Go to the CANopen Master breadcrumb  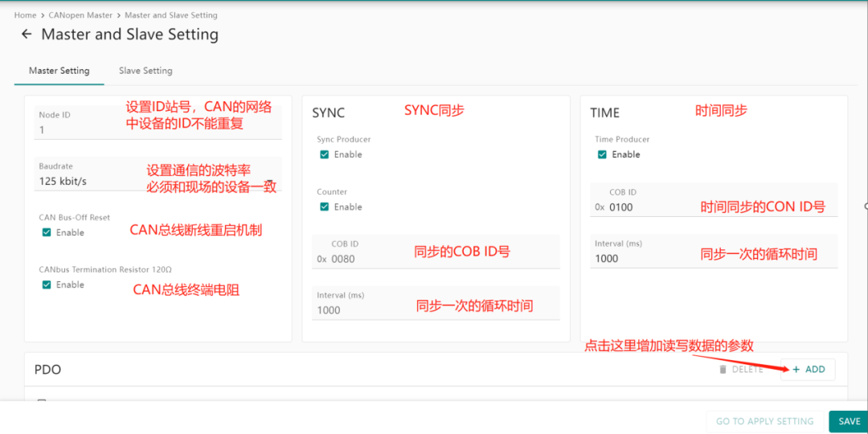point(80,15)
